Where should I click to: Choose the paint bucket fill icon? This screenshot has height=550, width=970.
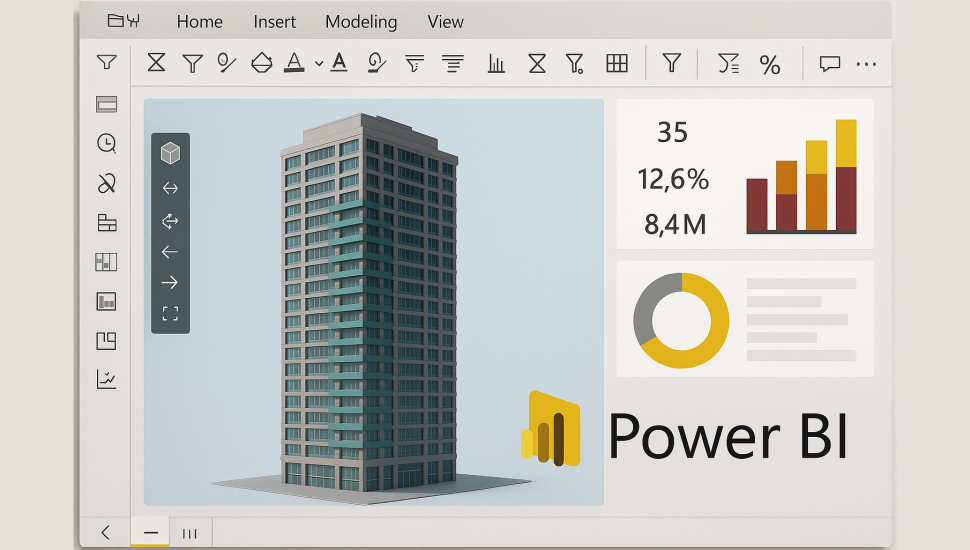point(262,62)
